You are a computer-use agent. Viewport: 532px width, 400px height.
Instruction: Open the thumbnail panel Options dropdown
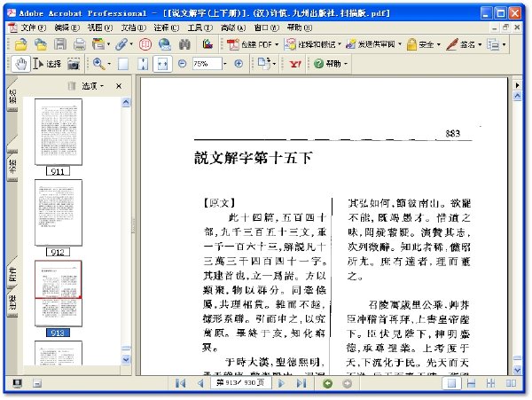pos(92,86)
